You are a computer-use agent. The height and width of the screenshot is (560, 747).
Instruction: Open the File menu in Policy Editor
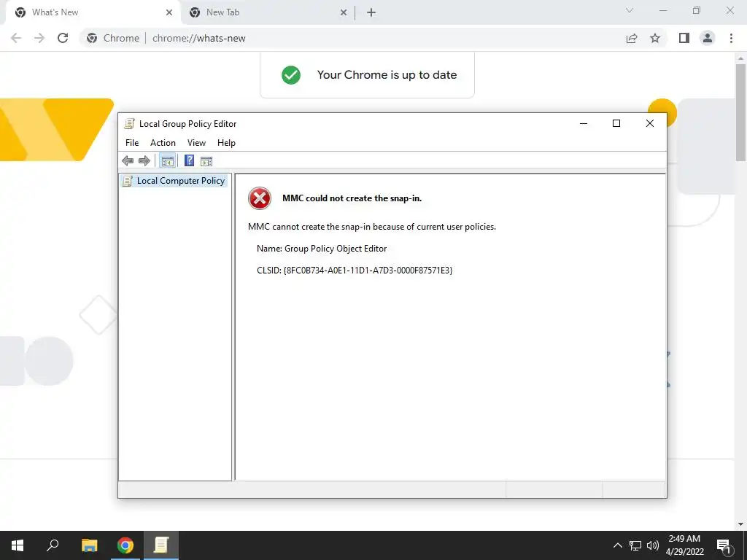(132, 143)
